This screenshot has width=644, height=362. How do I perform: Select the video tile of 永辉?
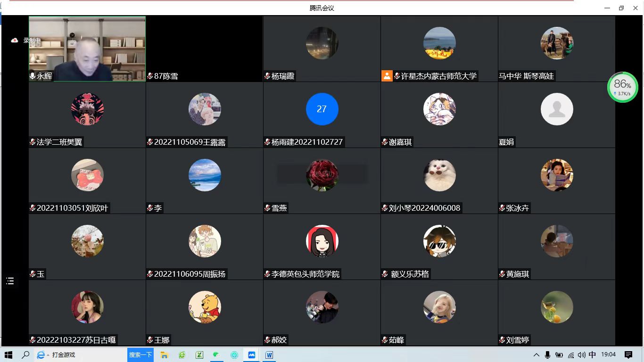[87, 47]
